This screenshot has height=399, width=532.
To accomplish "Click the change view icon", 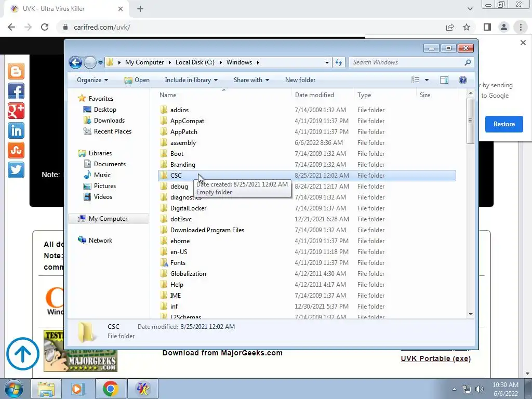I will click(415, 80).
